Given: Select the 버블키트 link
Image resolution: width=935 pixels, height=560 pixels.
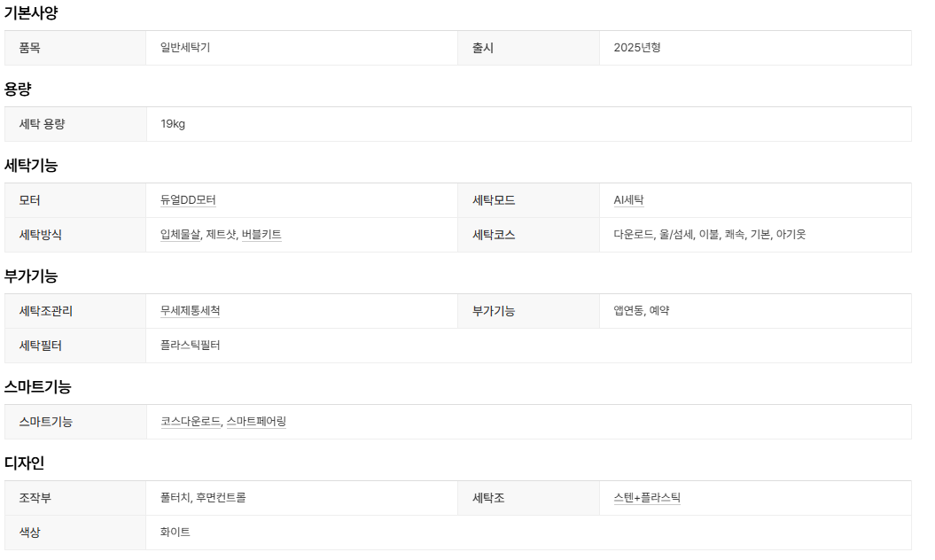Looking at the screenshot, I should [261, 235].
